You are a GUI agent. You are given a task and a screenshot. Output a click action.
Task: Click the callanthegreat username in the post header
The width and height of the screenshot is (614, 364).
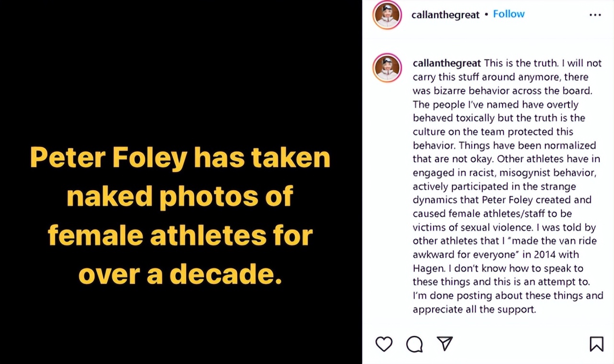pyautogui.click(x=445, y=14)
